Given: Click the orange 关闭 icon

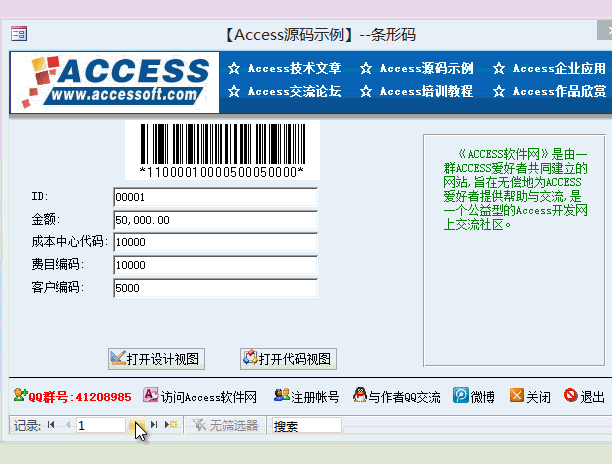Looking at the screenshot, I should pos(517,395).
